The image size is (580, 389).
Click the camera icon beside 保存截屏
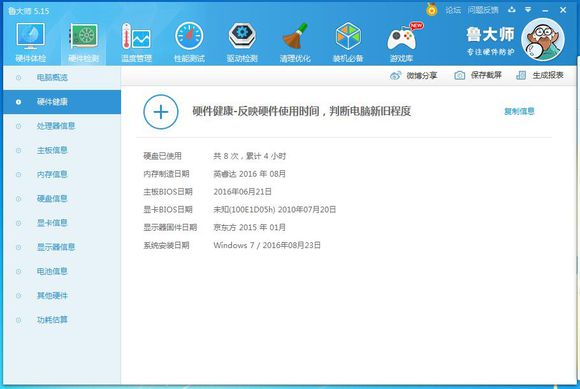coord(459,75)
